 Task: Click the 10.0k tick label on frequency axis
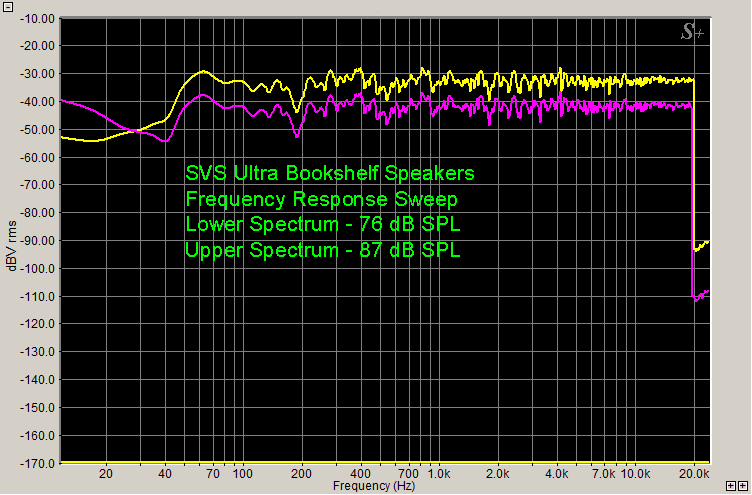636,474
